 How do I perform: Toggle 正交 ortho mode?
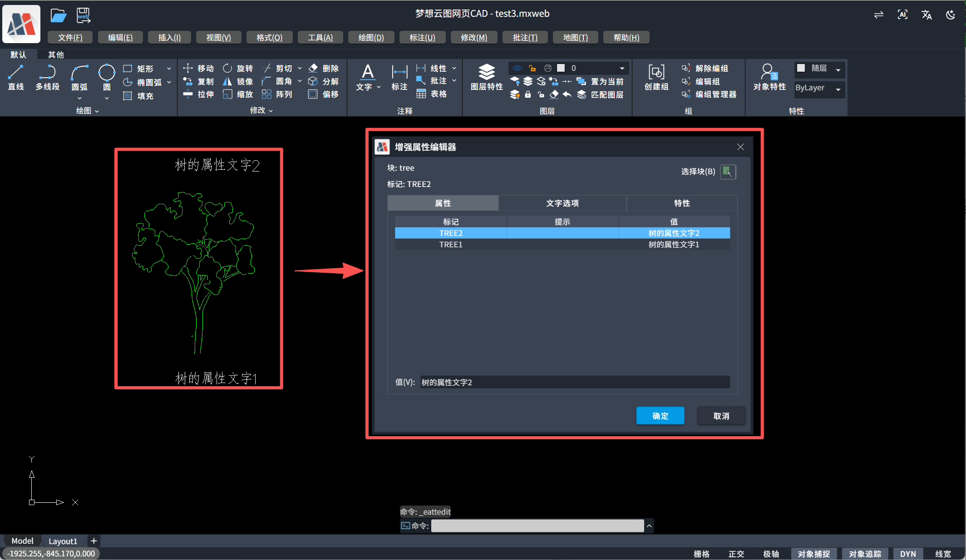(736, 554)
